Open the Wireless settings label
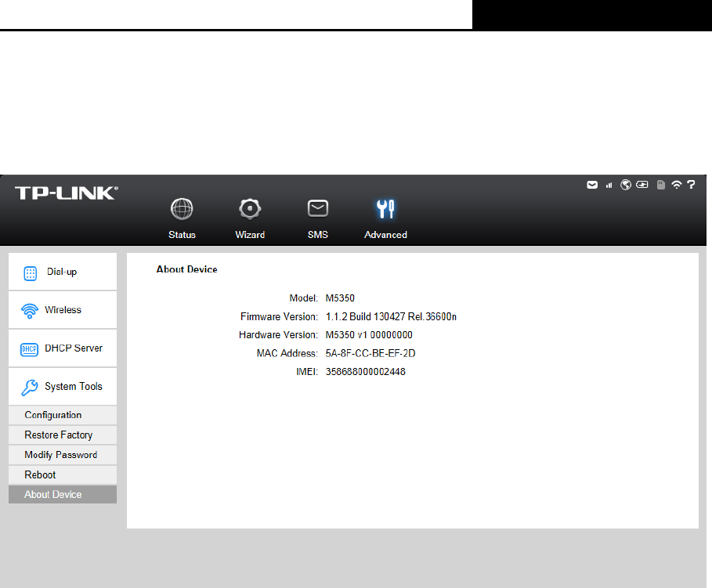 click(63, 310)
